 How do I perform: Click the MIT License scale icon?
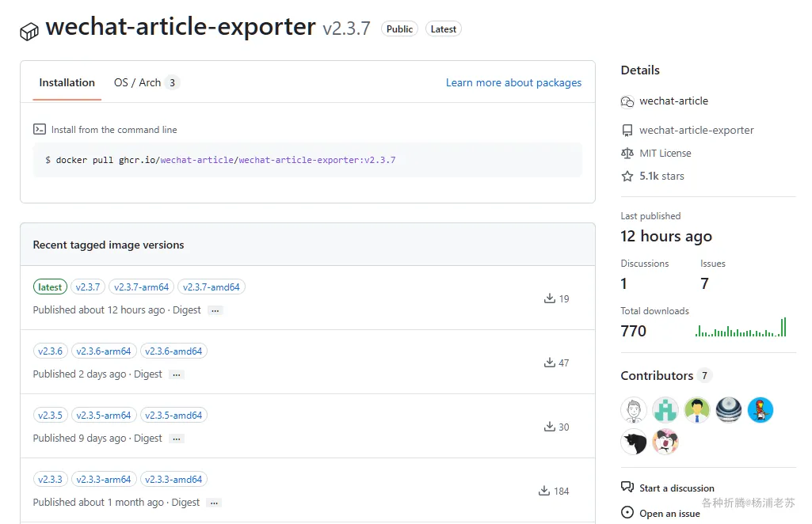point(627,154)
